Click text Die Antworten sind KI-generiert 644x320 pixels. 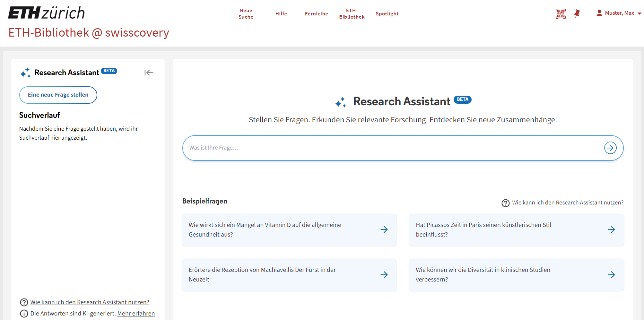pos(73,314)
